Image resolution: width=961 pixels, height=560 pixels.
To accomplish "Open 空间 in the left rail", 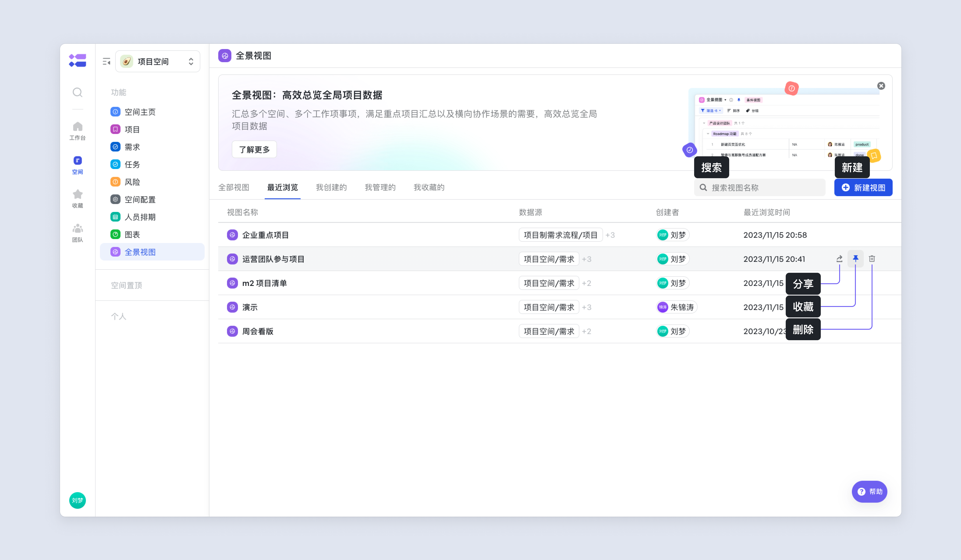I will click(77, 165).
